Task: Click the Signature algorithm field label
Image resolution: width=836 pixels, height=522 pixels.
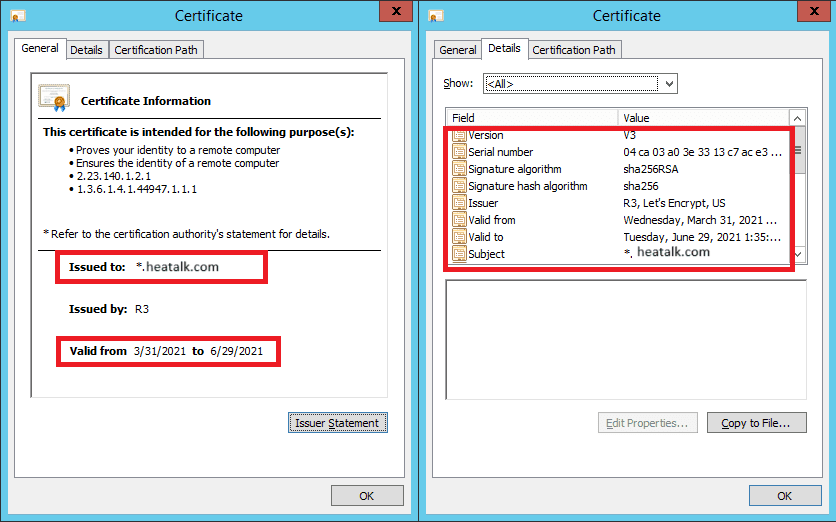Action: 515,169
